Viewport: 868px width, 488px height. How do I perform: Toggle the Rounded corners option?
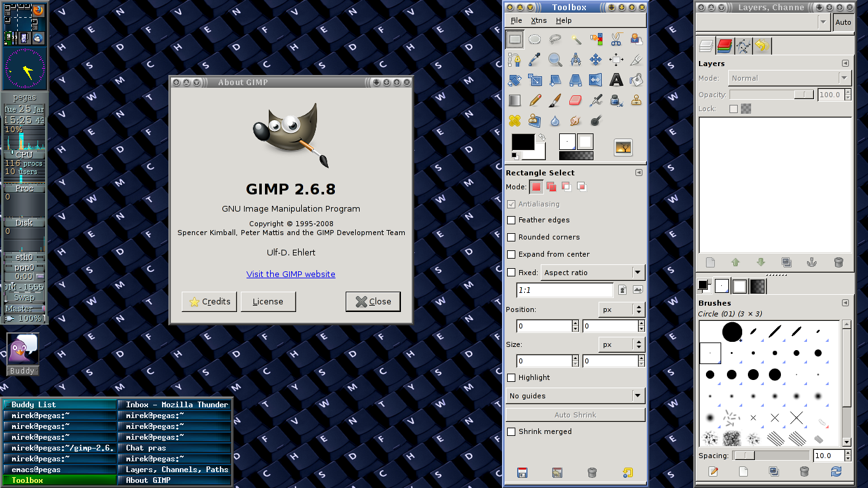click(512, 237)
